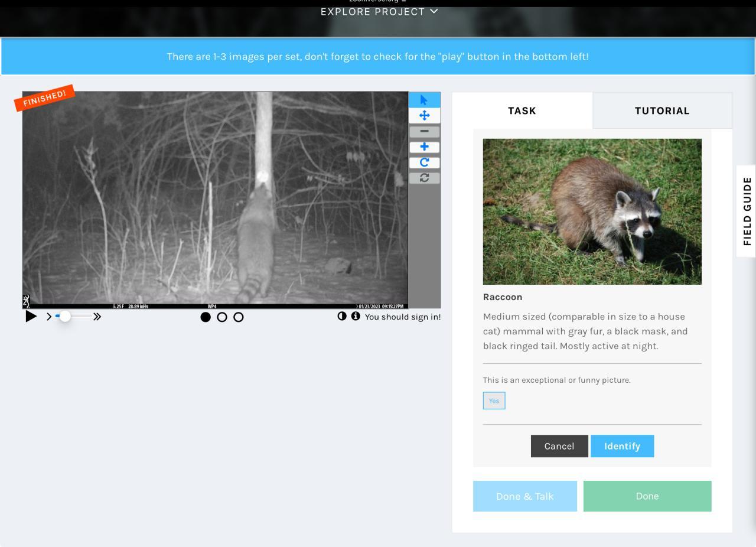Image resolution: width=756 pixels, height=547 pixels.
Task: Open the FIELD GUIDE side tab
Action: point(747,211)
